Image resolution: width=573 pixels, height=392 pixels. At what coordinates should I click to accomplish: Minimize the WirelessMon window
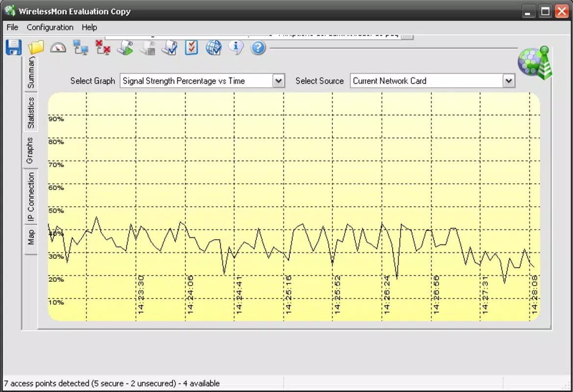pyautogui.click(x=527, y=11)
